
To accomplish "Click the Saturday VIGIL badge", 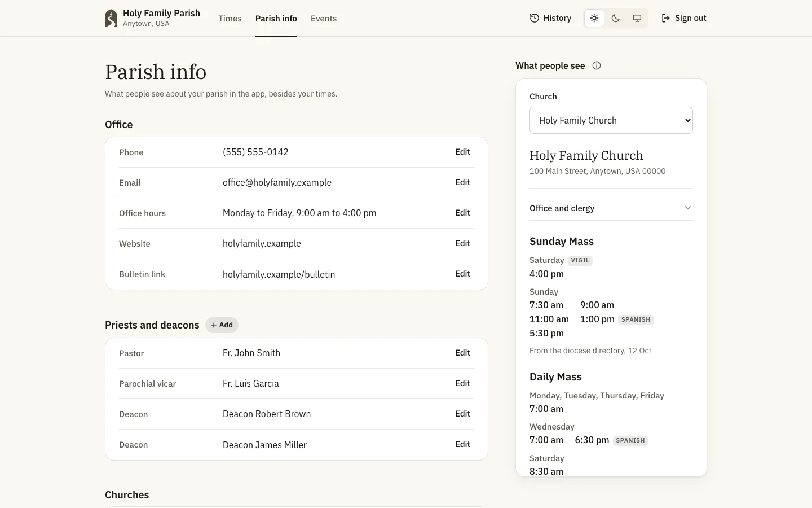I will [x=580, y=260].
